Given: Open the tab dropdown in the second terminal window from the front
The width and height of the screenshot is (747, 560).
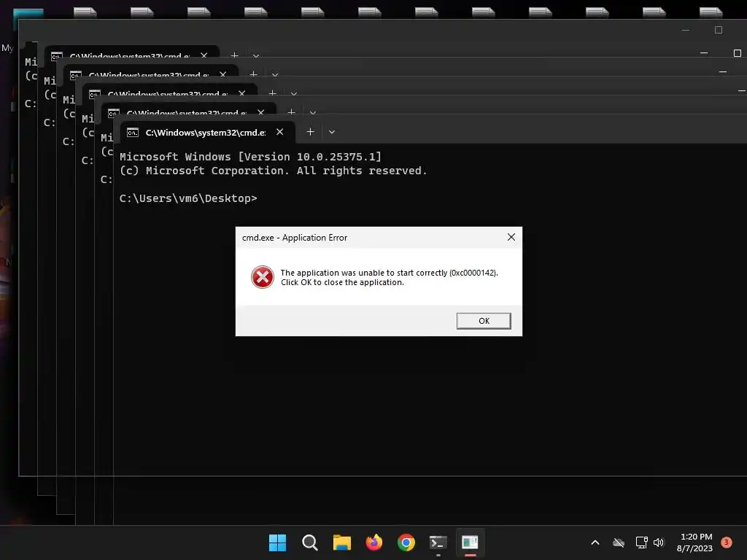Looking at the screenshot, I should coord(312,113).
